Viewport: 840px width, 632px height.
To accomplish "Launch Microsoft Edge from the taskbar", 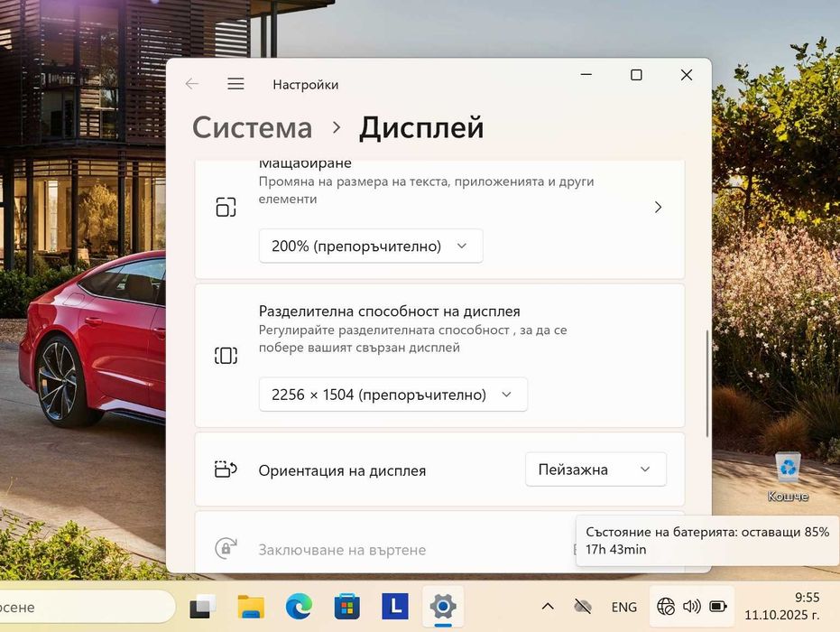I will coord(299,607).
